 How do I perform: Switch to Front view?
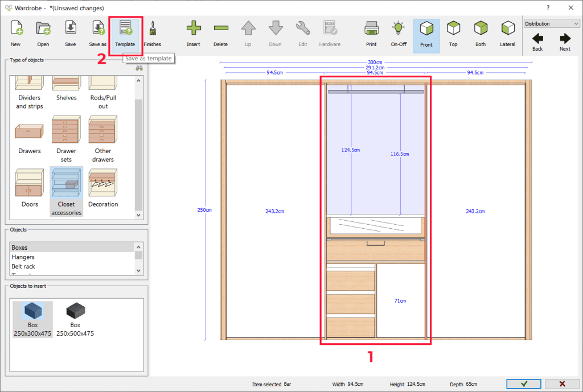tap(426, 36)
